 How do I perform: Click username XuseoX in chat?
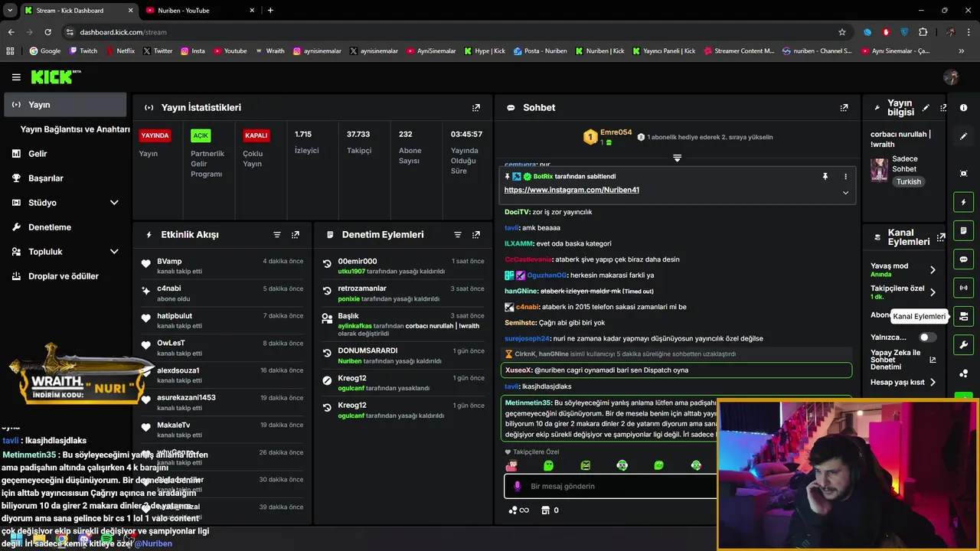pos(518,370)
